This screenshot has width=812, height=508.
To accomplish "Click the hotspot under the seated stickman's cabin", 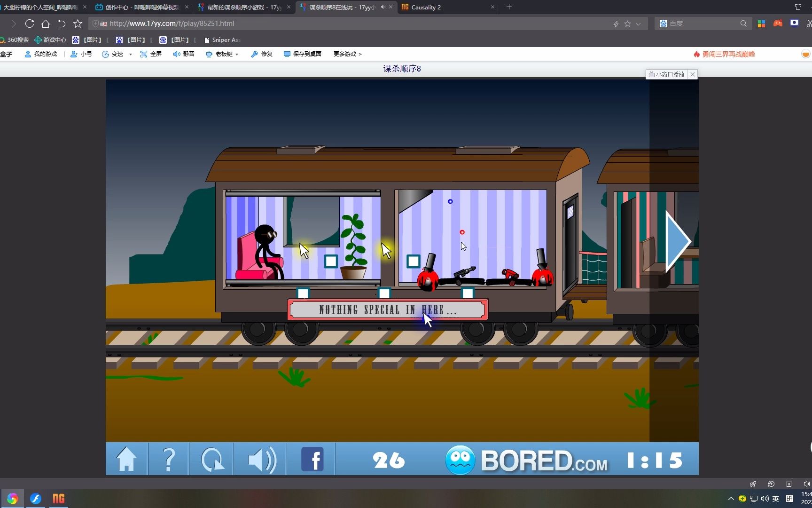I will click(303, 294).
